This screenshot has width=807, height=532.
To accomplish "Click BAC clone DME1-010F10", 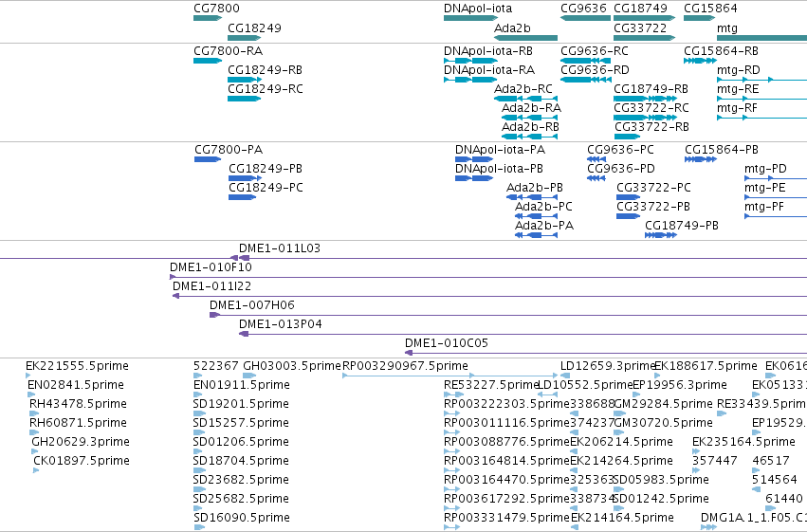I will [x=488, y=277].
